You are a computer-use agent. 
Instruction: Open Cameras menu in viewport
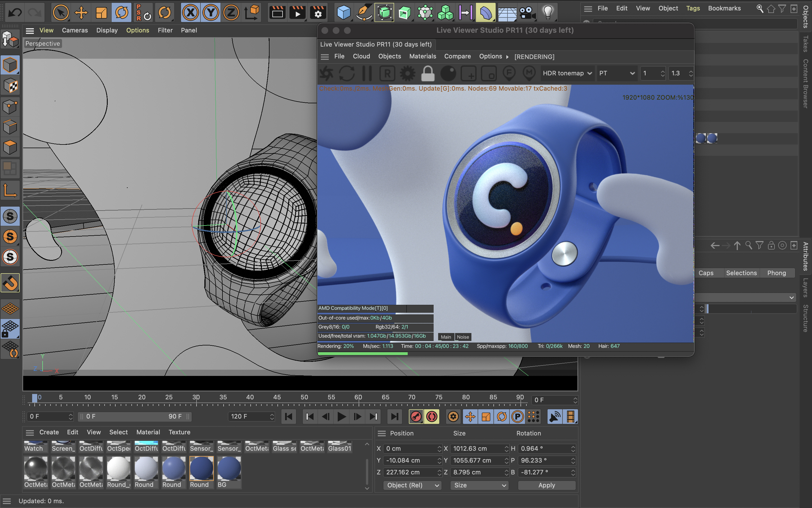coord(75,30)
